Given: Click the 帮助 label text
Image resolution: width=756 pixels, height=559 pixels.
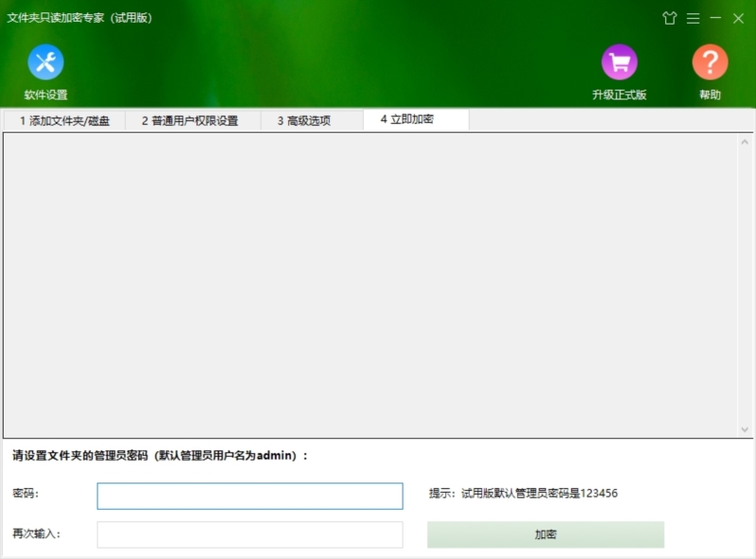Looking at the screenshot, I should [711, 95].
